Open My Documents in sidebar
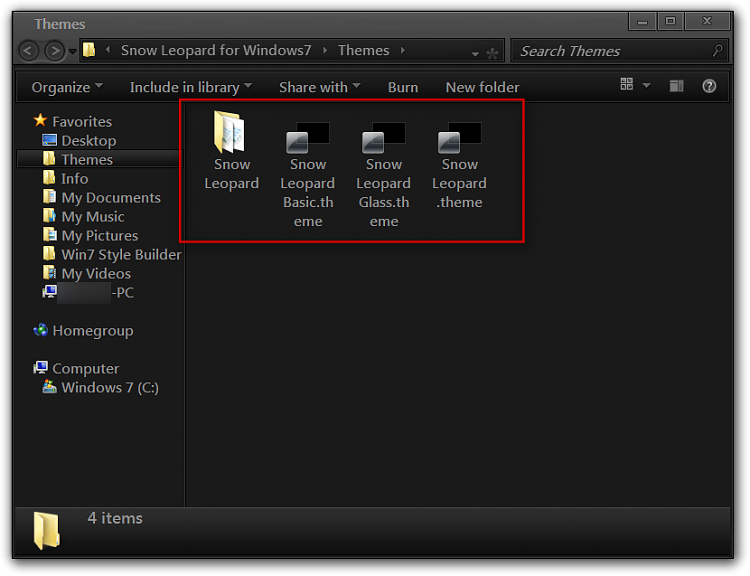750x576 pixels. 101,198
